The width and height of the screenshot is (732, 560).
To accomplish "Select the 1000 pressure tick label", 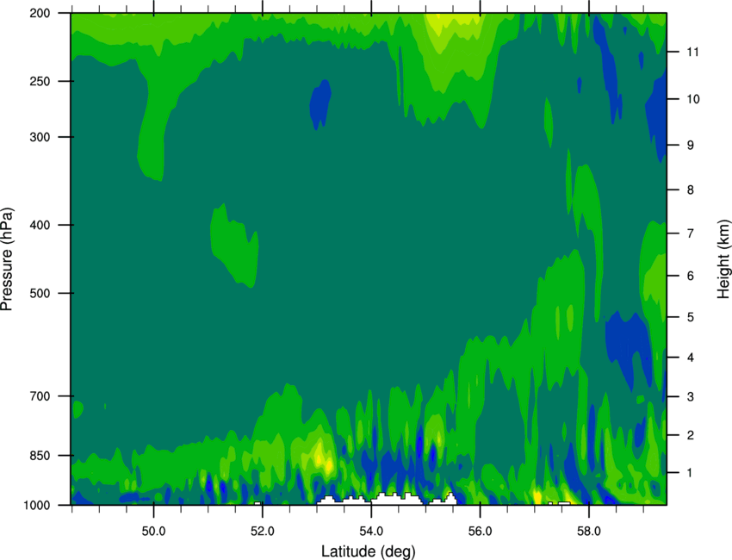I will [x=36, y=506].
